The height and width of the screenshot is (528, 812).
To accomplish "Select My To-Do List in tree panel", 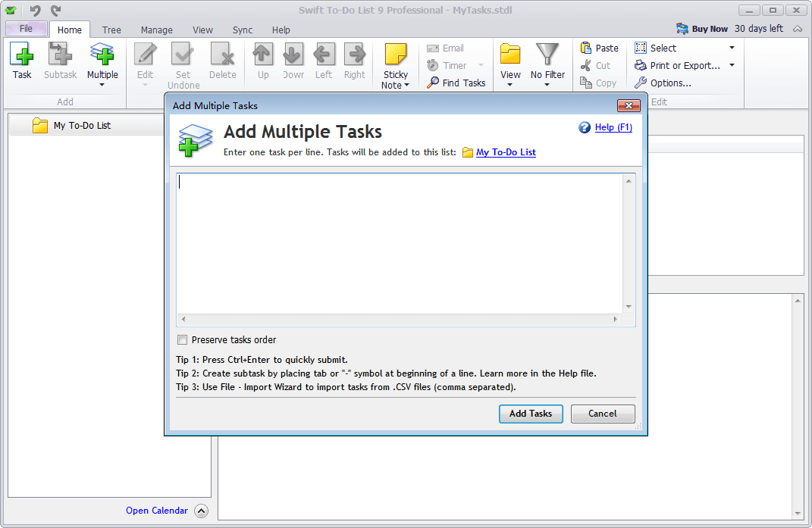I will [82, 125].
